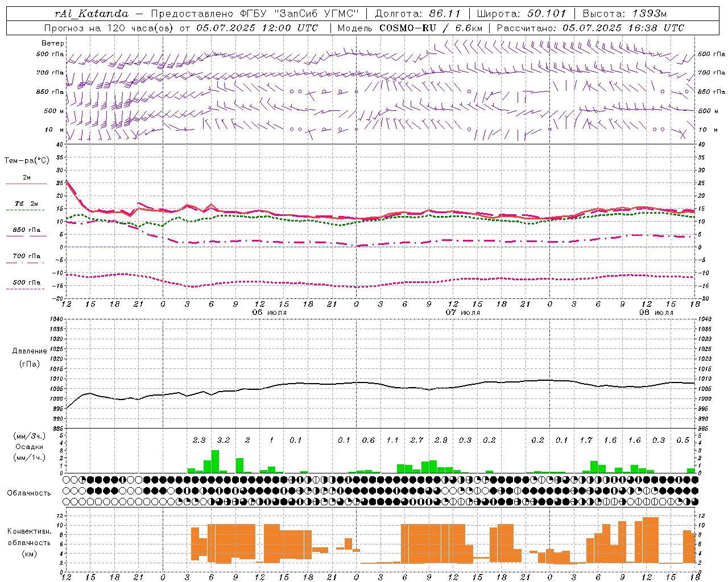The width and height of the screenshot is (728, 582).
Task: Click the Давление (гПа) pressure label
Action: tap(30, 357)
